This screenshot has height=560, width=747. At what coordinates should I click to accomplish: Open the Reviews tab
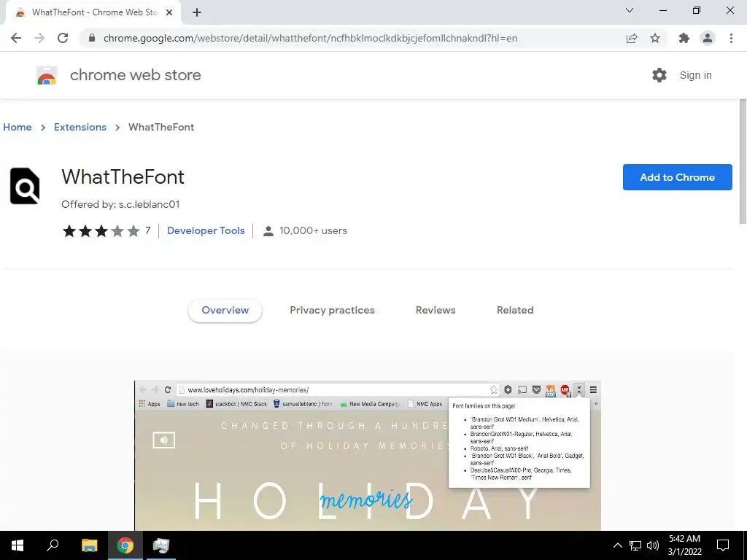436,310
